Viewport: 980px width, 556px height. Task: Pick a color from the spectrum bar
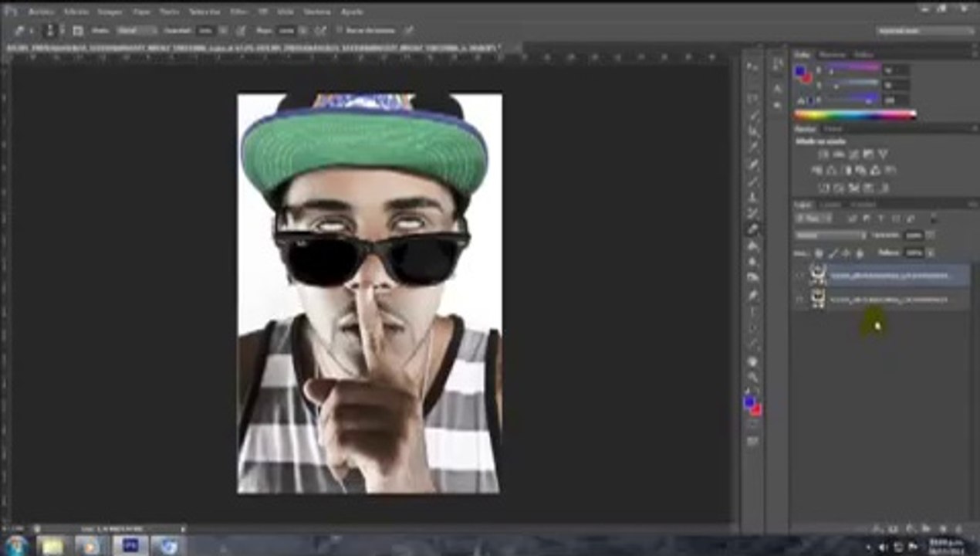click(x=855, y=115)
